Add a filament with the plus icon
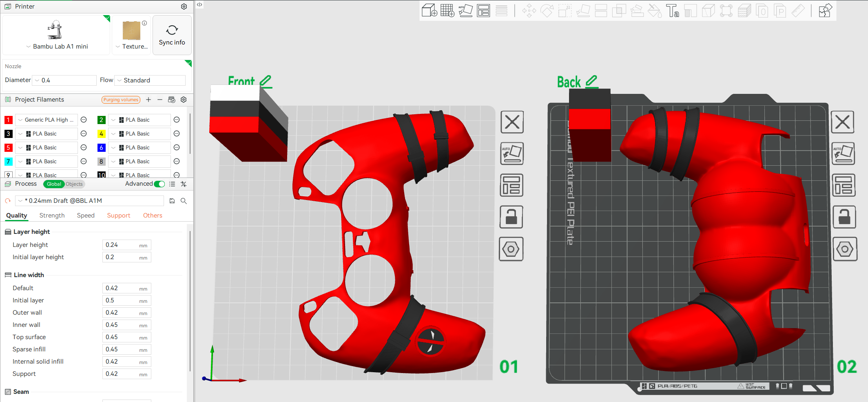 coord(148,100)
